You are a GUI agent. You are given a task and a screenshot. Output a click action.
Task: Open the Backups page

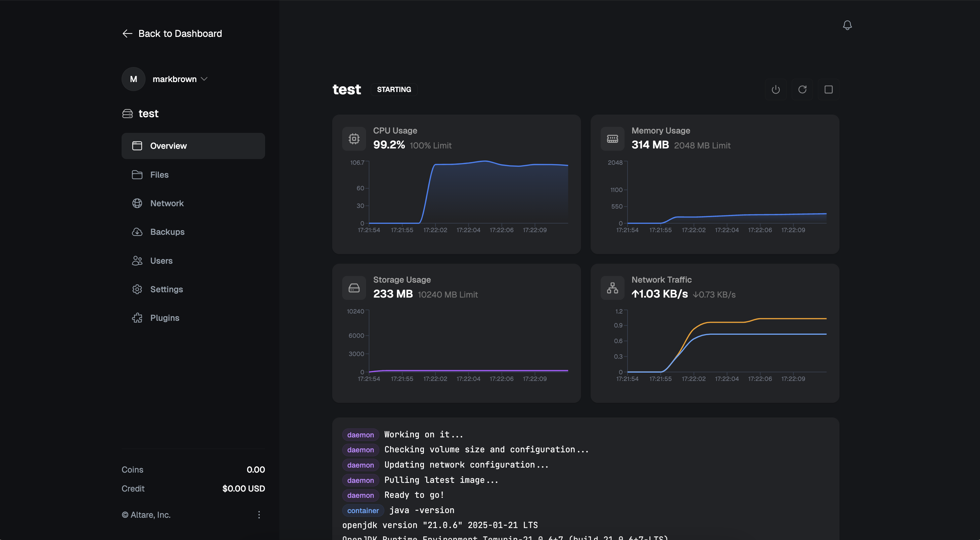tap(167, 232)
